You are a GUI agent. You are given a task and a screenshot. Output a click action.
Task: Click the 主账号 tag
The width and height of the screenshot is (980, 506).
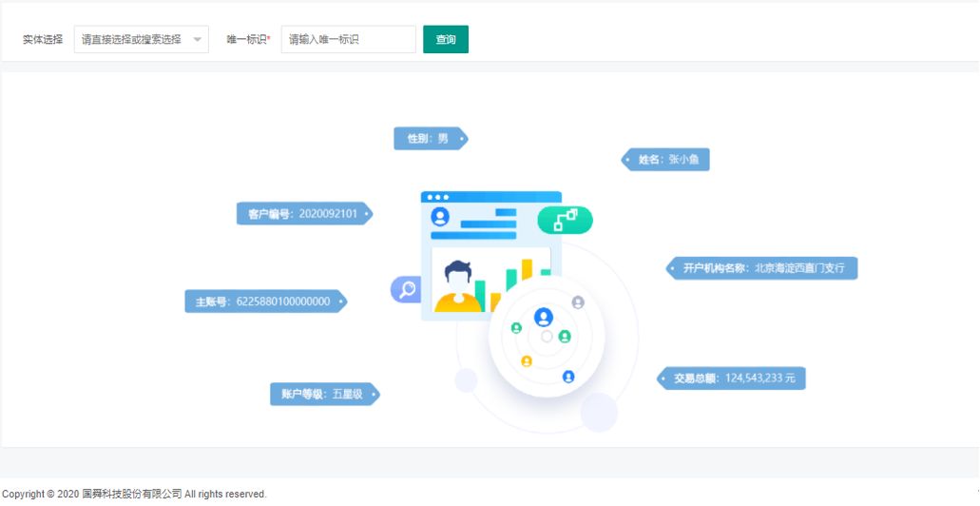tap(265, 301)
